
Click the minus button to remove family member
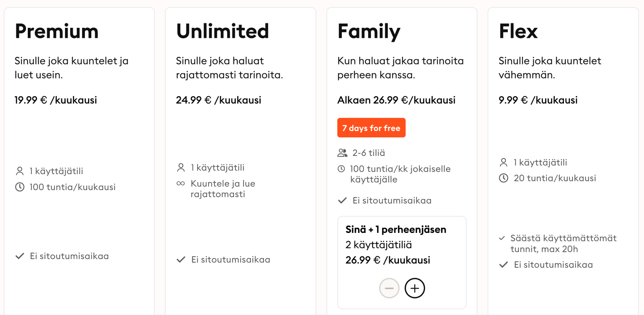389,288
